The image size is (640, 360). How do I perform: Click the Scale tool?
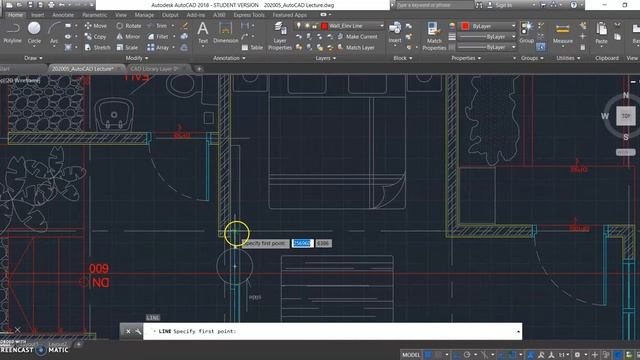(127, 47)
